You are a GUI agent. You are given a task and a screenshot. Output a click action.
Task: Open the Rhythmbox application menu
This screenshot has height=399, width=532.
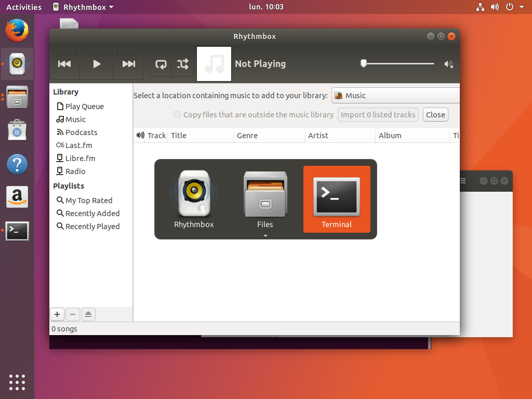84,7
